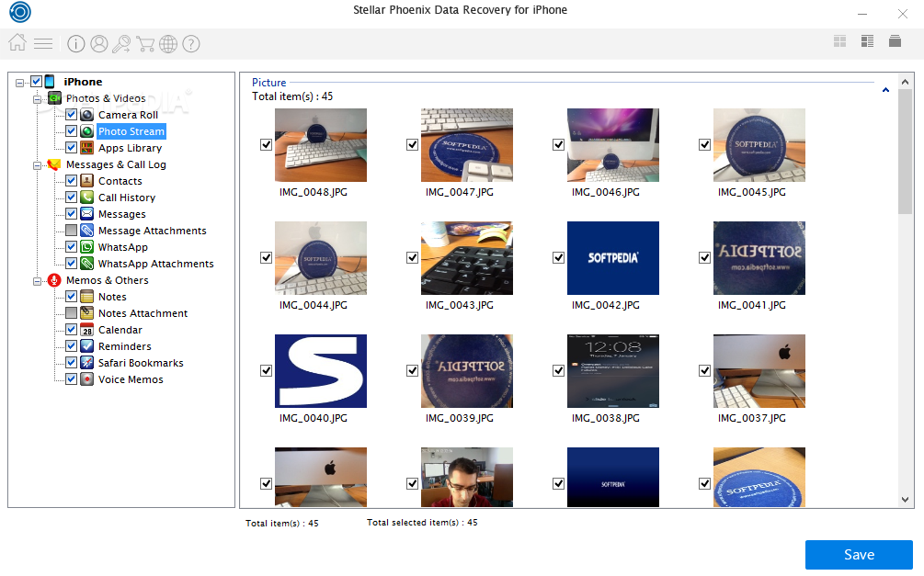Click the Voice Memos icon

tap(86, 378)
